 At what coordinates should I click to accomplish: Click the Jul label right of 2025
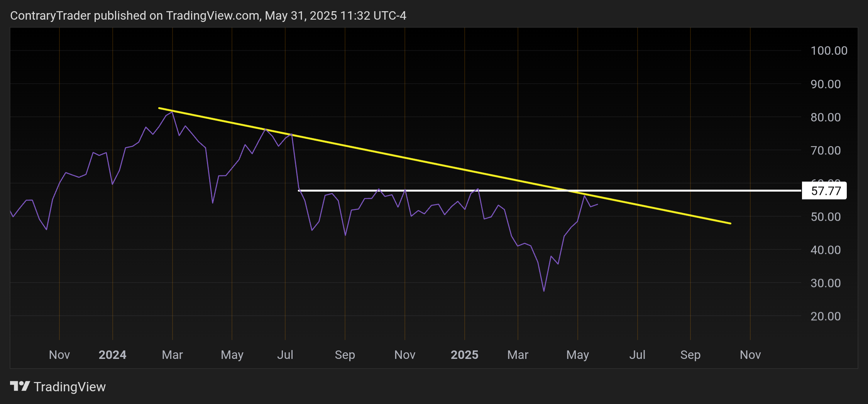click(x=637, y=355)
